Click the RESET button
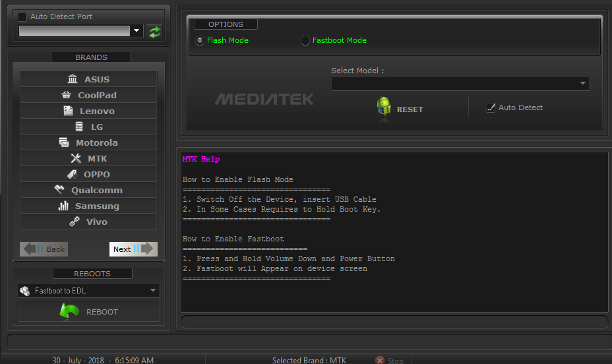Image resolution: width=612 pixels, height=364 pixels. pyautogui.click(x=400, y=109)
